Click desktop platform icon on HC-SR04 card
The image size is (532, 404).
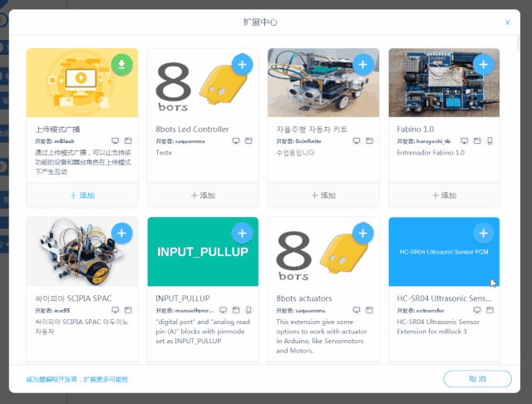[477, 310]
